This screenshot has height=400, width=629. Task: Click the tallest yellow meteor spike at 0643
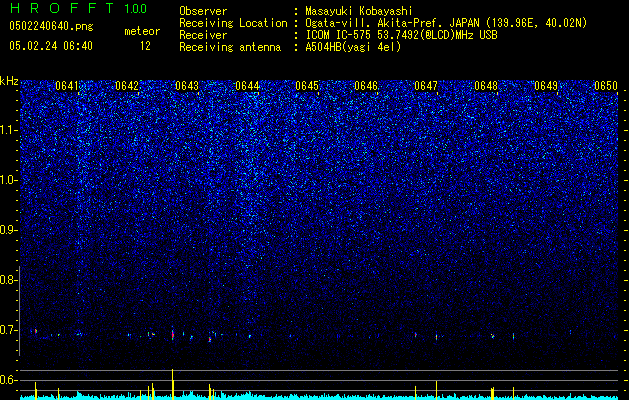click(172, 384)
